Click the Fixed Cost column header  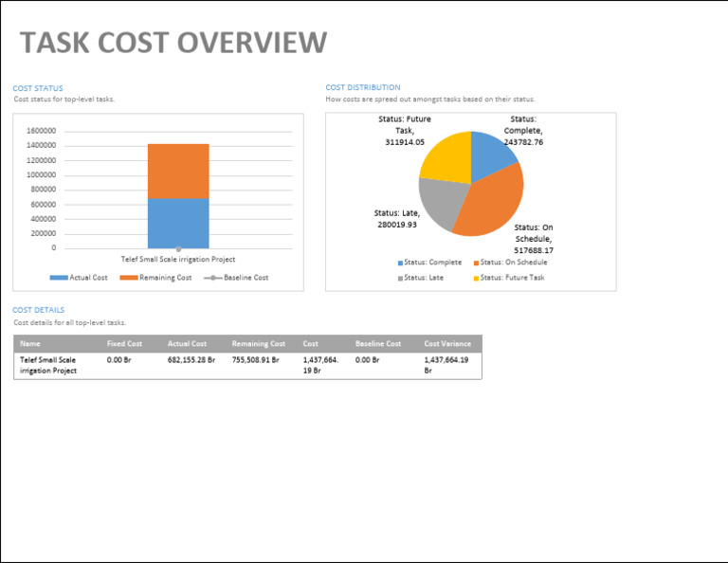pos(124,343)
